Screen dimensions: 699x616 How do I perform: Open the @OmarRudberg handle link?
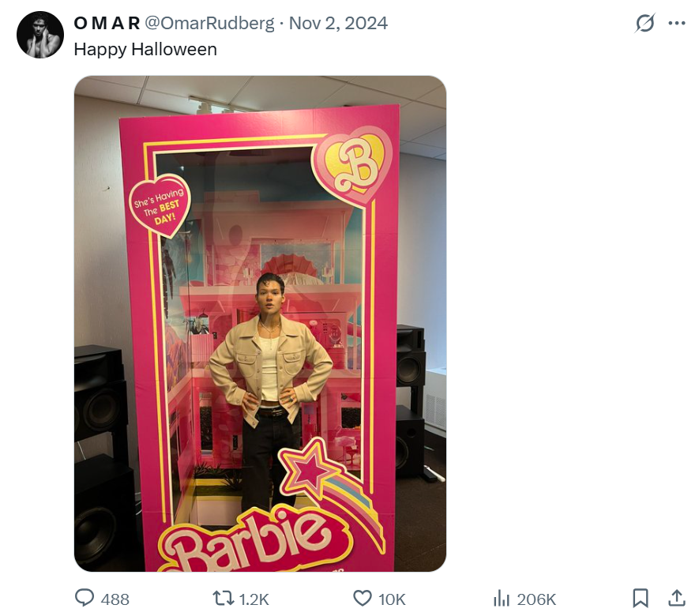pos(209,23)
